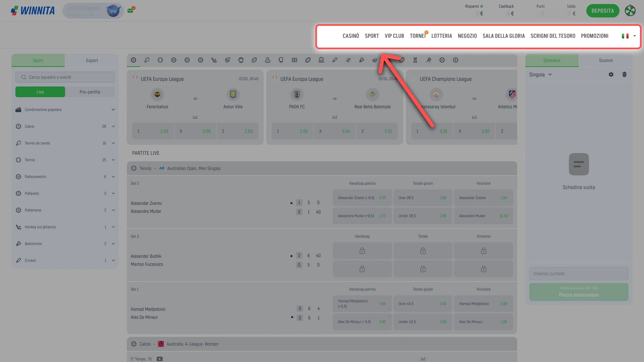Screen dimensions: 644x362
Task: Click the Inserisci puntata stake field
Action: coord(579,274)
